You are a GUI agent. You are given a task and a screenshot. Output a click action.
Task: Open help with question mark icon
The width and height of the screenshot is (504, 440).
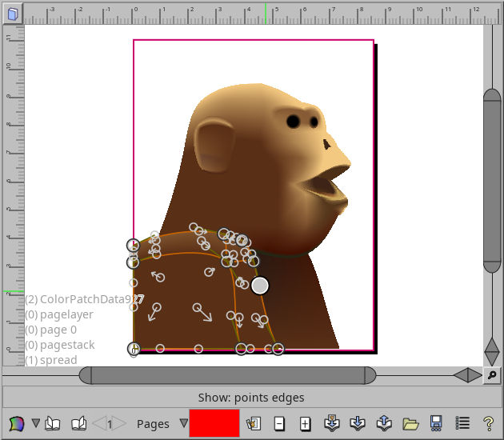(x=489, y=424)
